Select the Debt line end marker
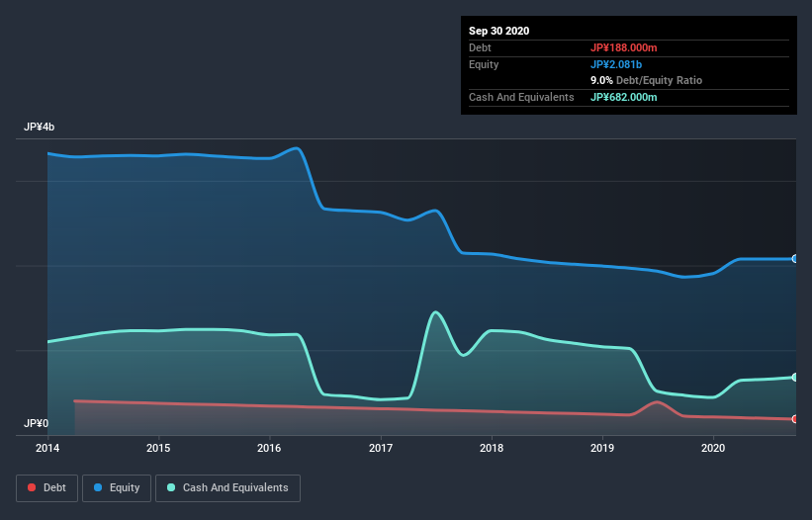Image resolution: width=812 pixels, height=520 pixels. tap(795, 419)
